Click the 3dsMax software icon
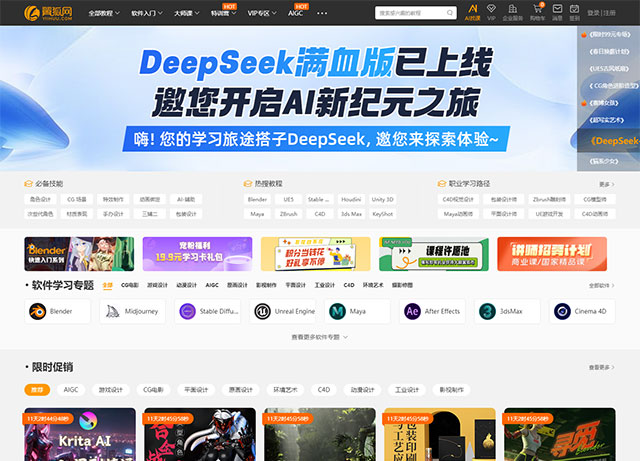 (x=487, y=312)
